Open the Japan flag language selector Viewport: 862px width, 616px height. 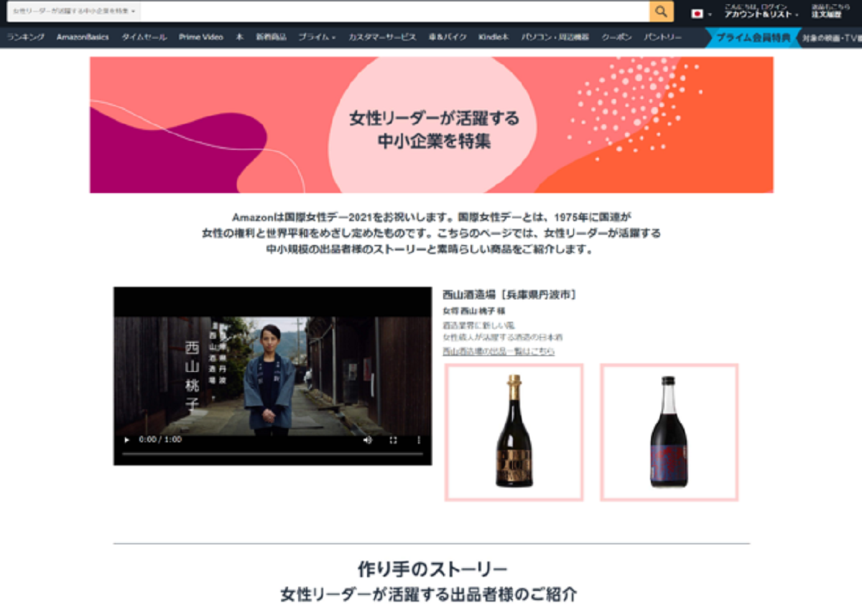tap(701, 13)
